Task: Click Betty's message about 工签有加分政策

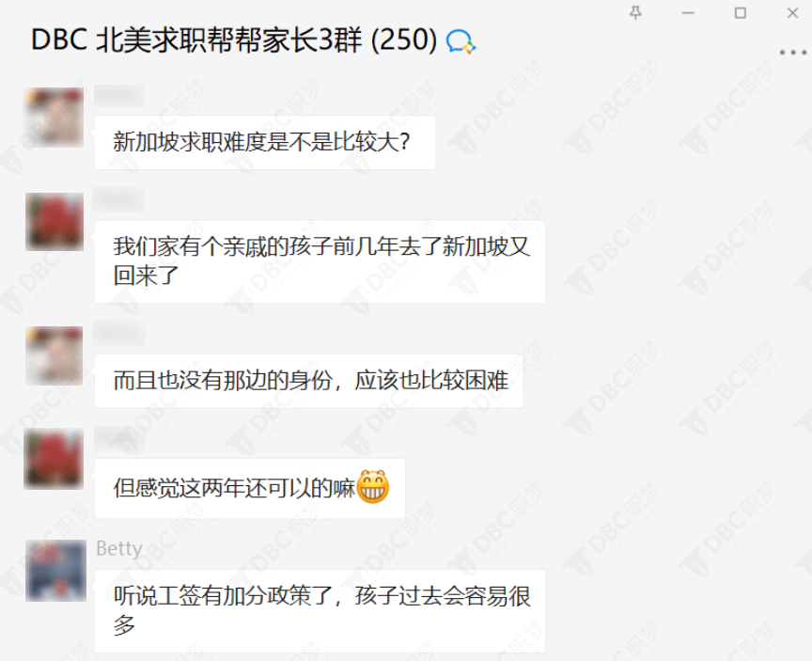Action: [320, 611]
